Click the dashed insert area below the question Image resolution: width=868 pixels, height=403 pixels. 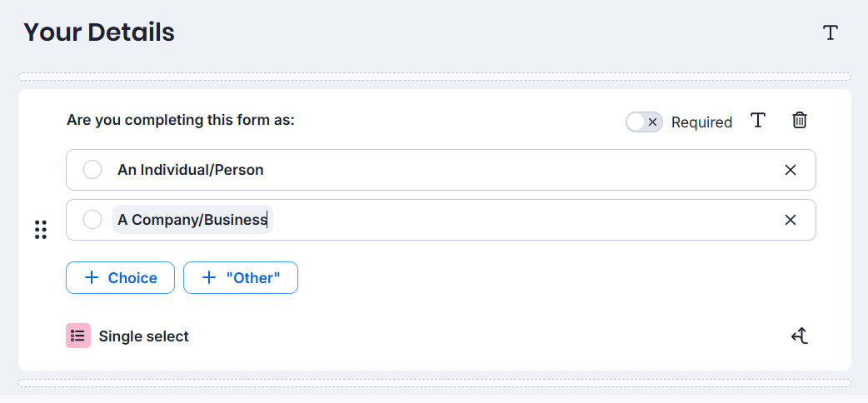tap(435, 383)
